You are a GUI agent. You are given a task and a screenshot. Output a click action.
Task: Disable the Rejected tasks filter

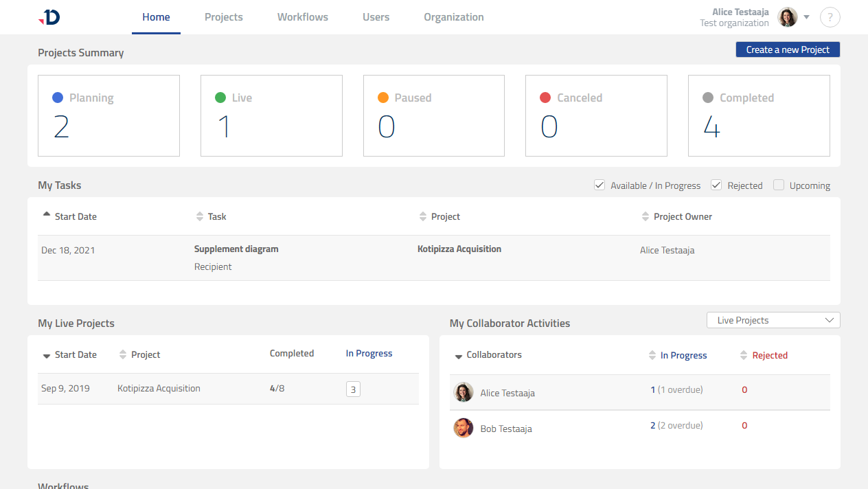716,185
